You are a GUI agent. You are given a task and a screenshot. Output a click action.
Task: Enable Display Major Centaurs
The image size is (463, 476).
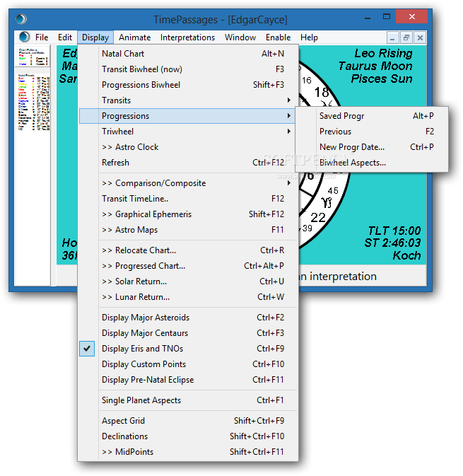click(188, 333)
